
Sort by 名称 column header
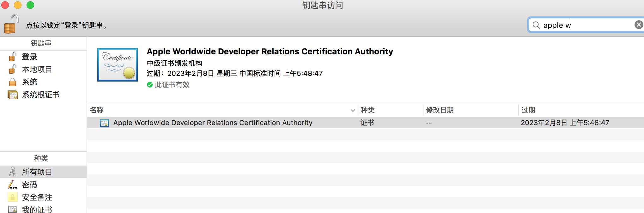pyautogui.click(x=222, y=110)
